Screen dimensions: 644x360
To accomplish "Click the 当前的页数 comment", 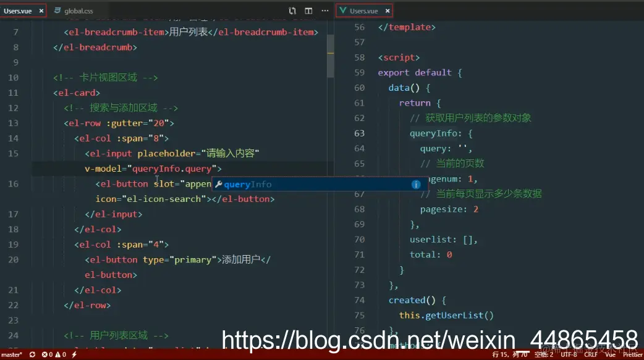I will click(x=452, y=164).
